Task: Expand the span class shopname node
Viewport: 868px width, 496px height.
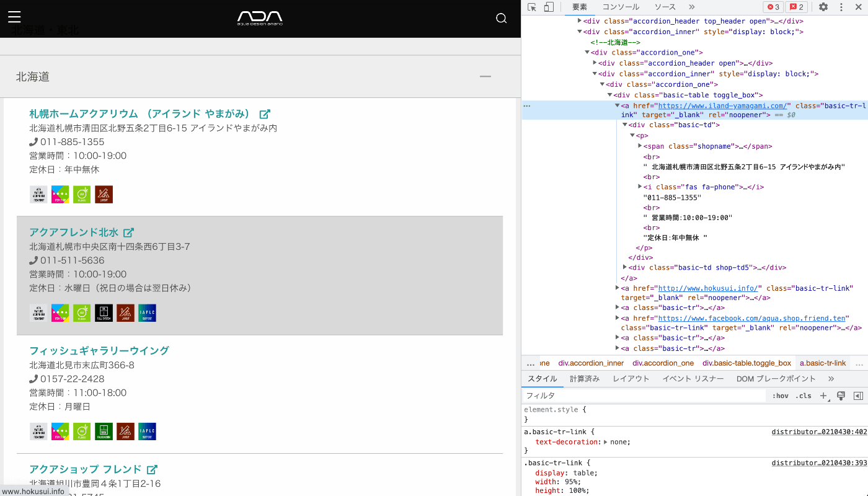Action: [x=640, y=146]
